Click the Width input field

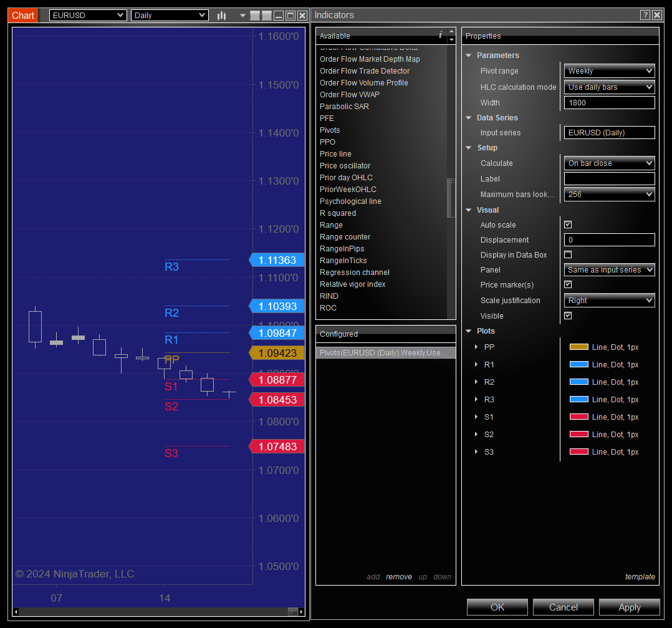pos(610,102)
